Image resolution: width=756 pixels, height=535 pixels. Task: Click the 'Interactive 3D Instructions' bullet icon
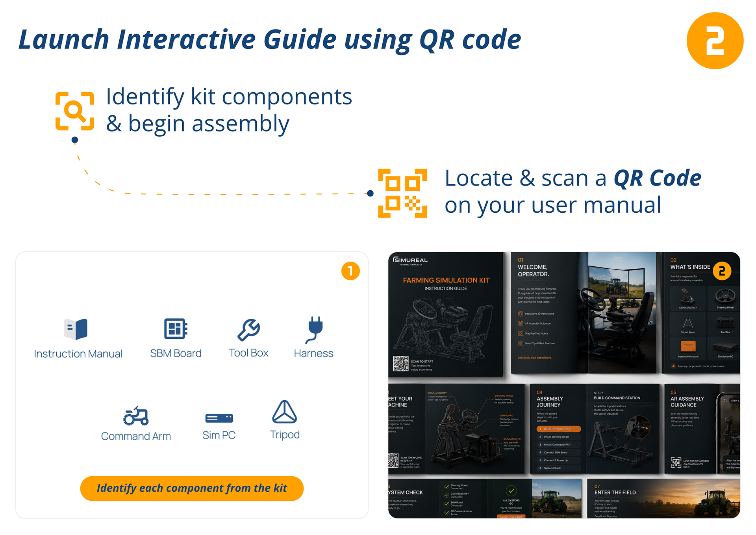coord(521,314)
